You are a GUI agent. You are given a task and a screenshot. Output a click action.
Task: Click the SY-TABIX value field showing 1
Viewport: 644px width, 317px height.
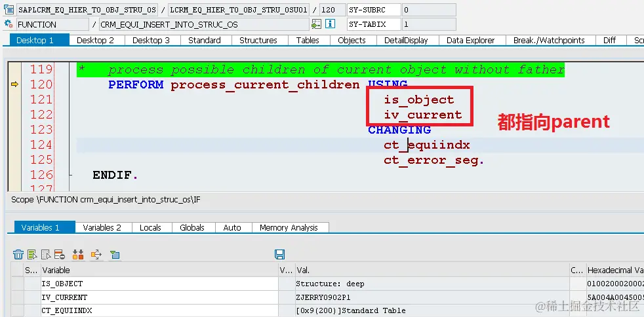coord(429,24)
